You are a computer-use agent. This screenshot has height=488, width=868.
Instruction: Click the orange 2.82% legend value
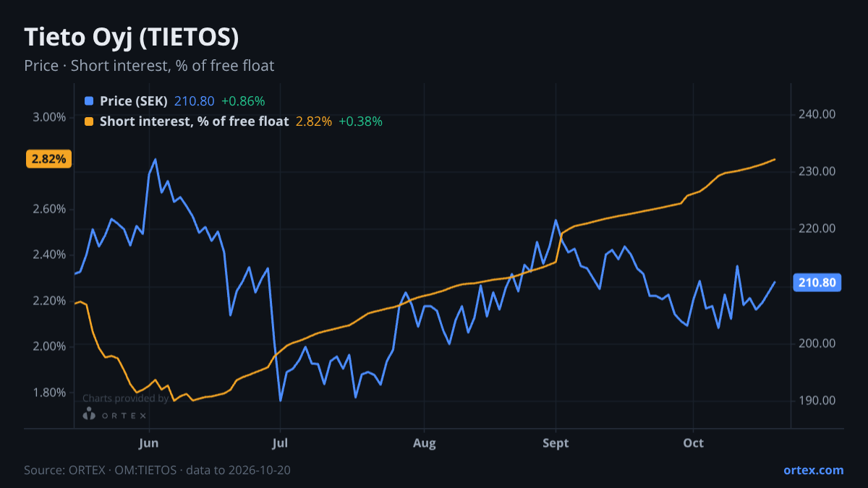(314, 121)
